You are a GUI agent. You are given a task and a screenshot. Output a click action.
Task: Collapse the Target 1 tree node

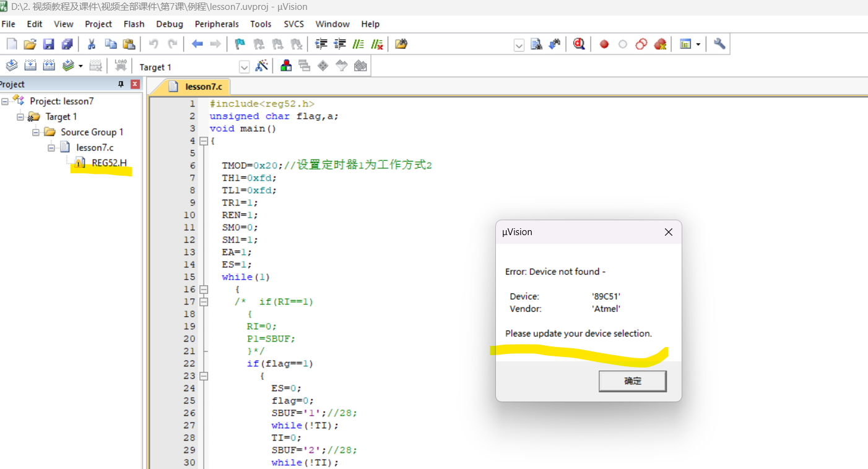pyautogui.click(x=20, y=116)
